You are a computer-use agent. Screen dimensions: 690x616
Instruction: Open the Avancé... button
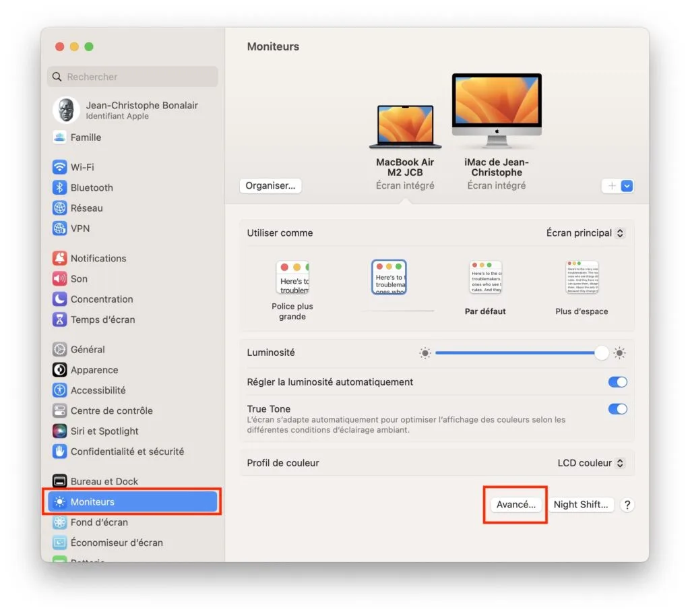(515, 505)
